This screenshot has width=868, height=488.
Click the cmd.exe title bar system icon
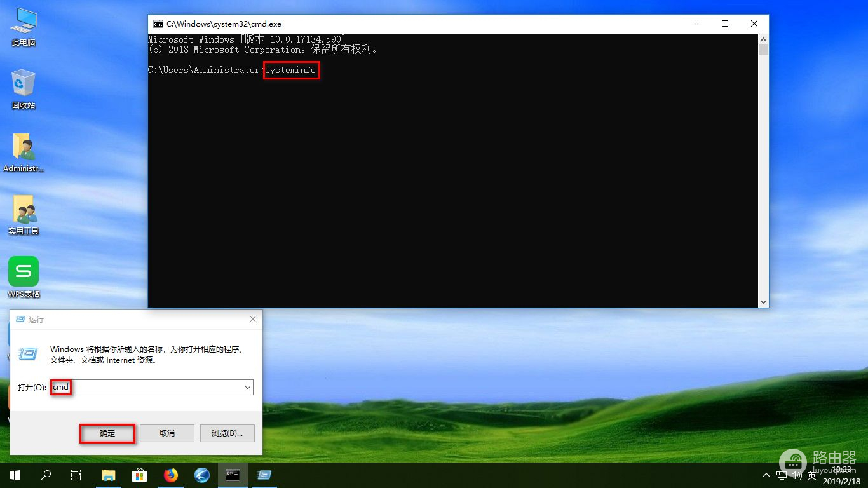point(158,24)
